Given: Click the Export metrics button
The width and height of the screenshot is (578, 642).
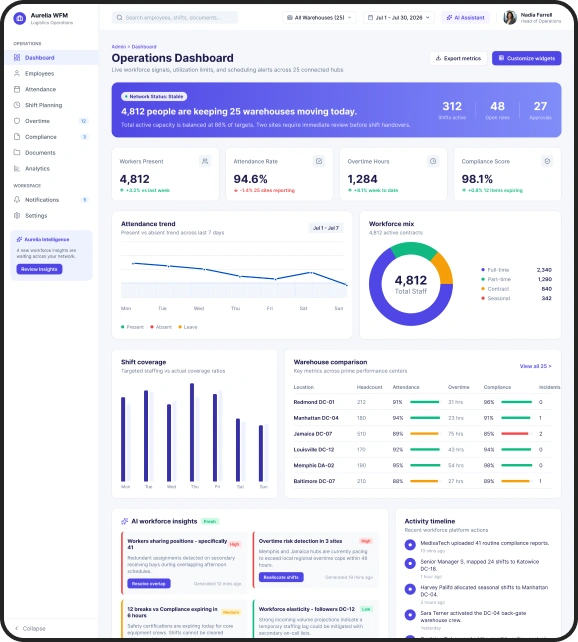Looking at the screenshot, I should pyautogui.click(x=458, y=58).
